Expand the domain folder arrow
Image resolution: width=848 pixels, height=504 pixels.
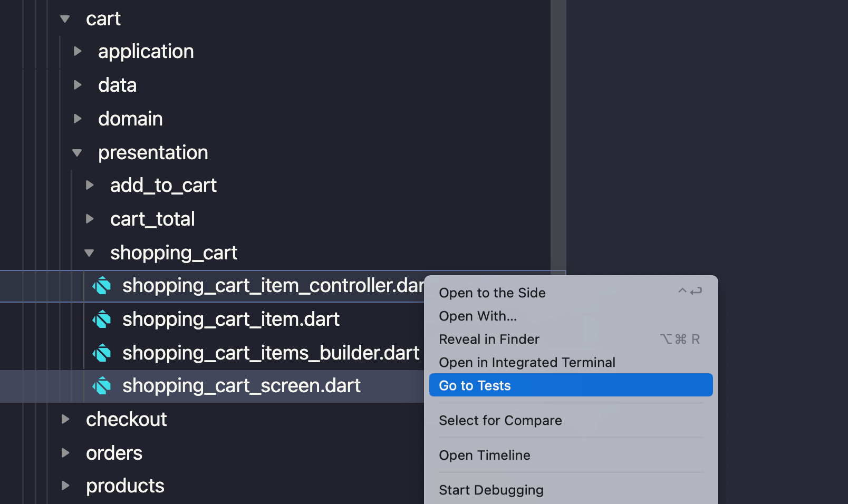(78, 119)
